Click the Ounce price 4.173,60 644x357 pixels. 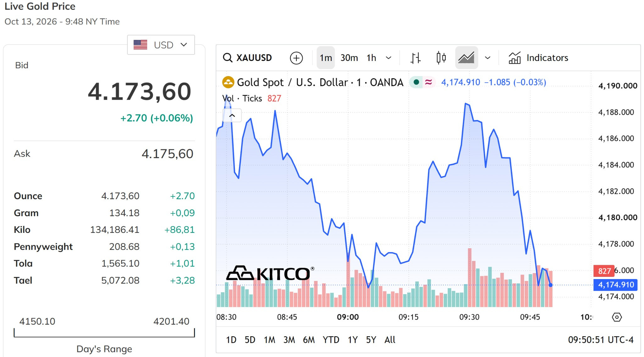(120, 196)
